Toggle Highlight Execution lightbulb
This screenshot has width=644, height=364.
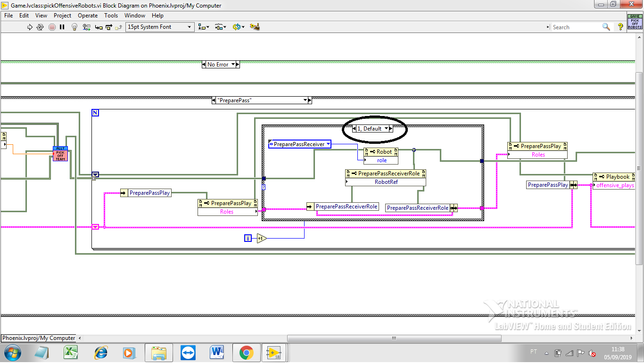click(74, 27)
